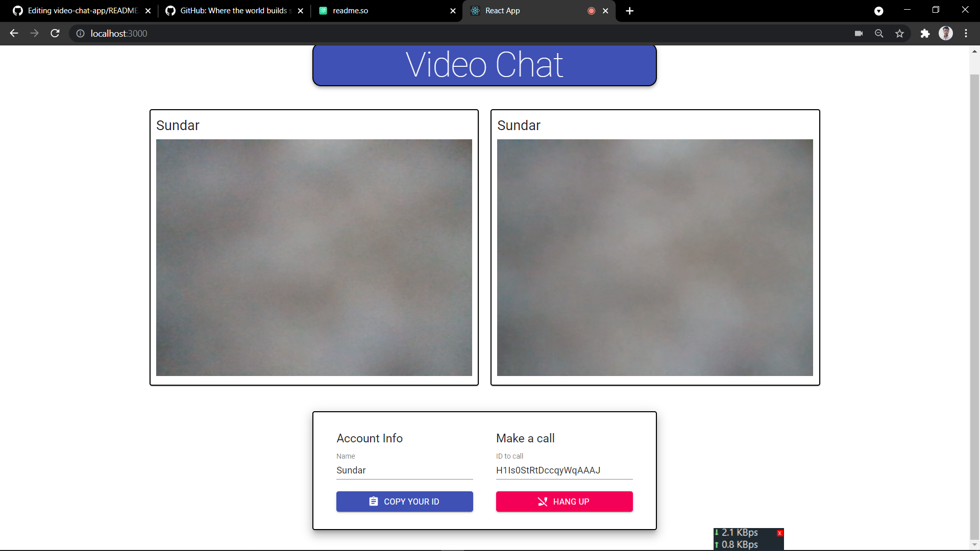
Task: Click the browser profile avatar
Action: (946, 33)
